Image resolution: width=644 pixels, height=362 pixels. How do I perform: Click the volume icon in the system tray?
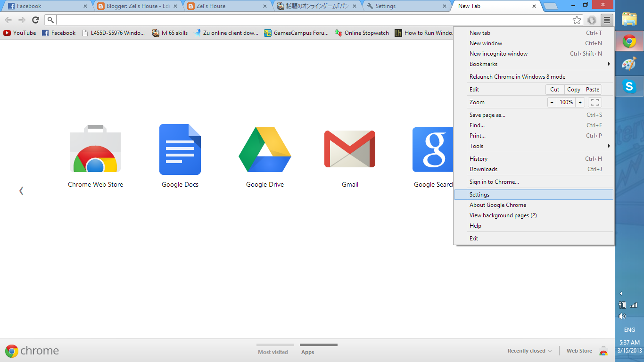click(622, 316)
